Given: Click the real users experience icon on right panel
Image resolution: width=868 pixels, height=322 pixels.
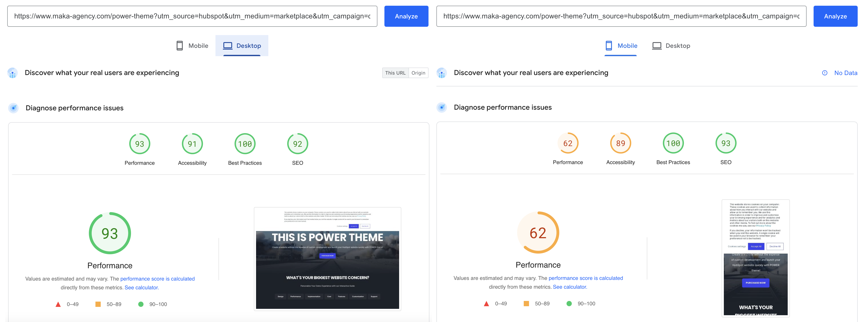Looking at the screenshot, I should pos(442,73).
